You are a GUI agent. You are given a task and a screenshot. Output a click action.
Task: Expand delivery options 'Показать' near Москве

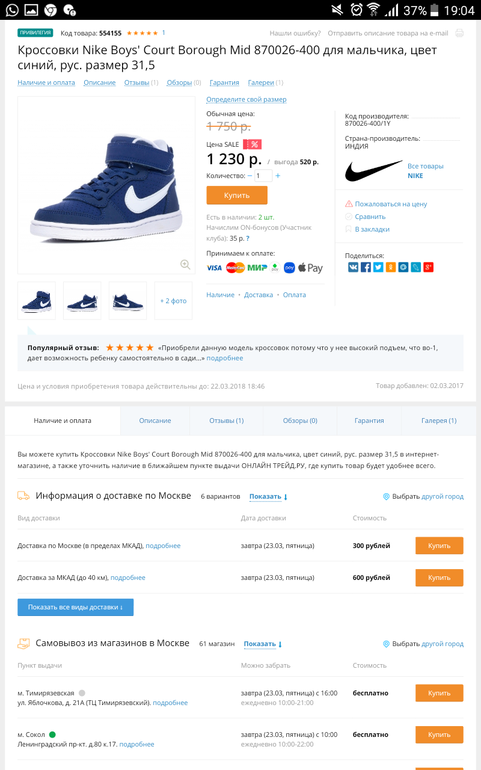(x=268, y=496)
